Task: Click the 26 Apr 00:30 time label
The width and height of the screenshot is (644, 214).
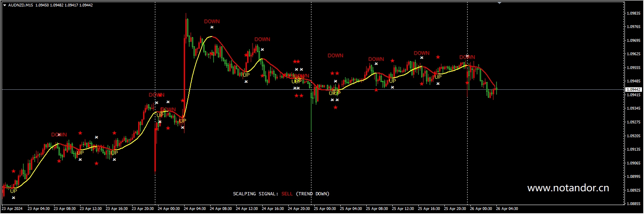Action: pos(481,209)
